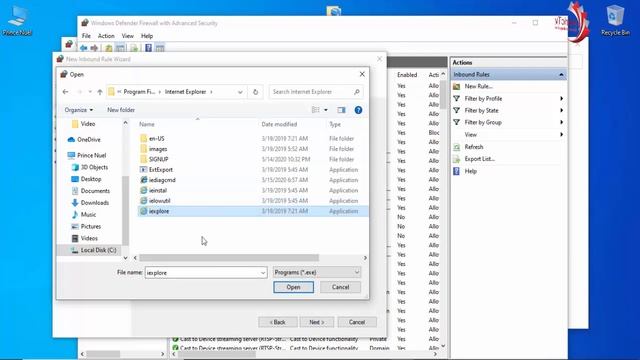
Task: Refresh the Internet Explorer folder view
Action: point(256,92)
